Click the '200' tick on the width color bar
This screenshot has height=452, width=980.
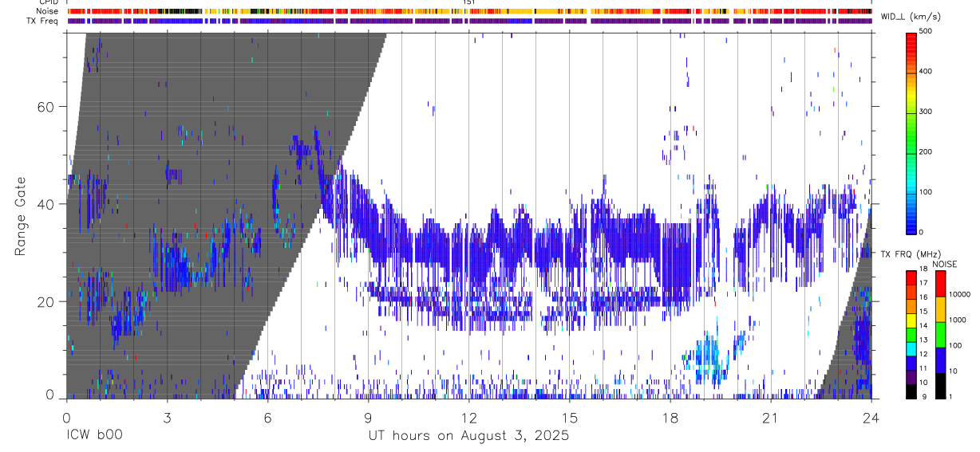point(926,151)
